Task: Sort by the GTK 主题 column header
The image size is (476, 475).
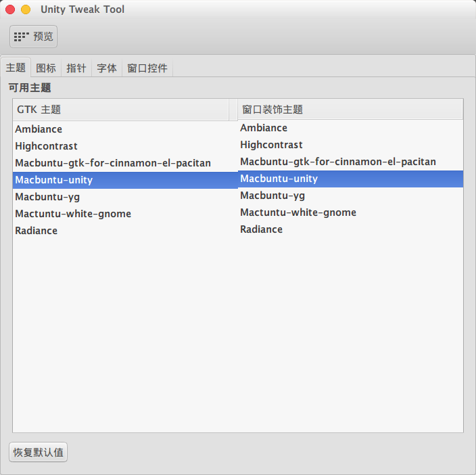Action: coord(121,110)
